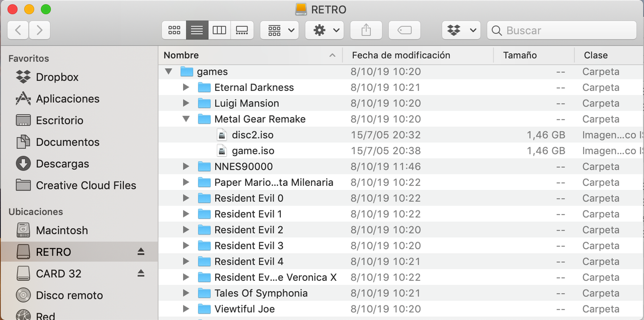Expand the Resident Ev...e Veronica X folder
The height and width of the screenshot is (320, 644).
(x=186, y=277)
